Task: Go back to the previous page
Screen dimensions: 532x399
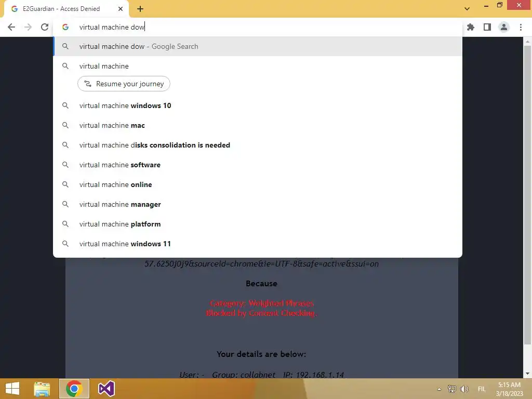Action: point(11,27)
